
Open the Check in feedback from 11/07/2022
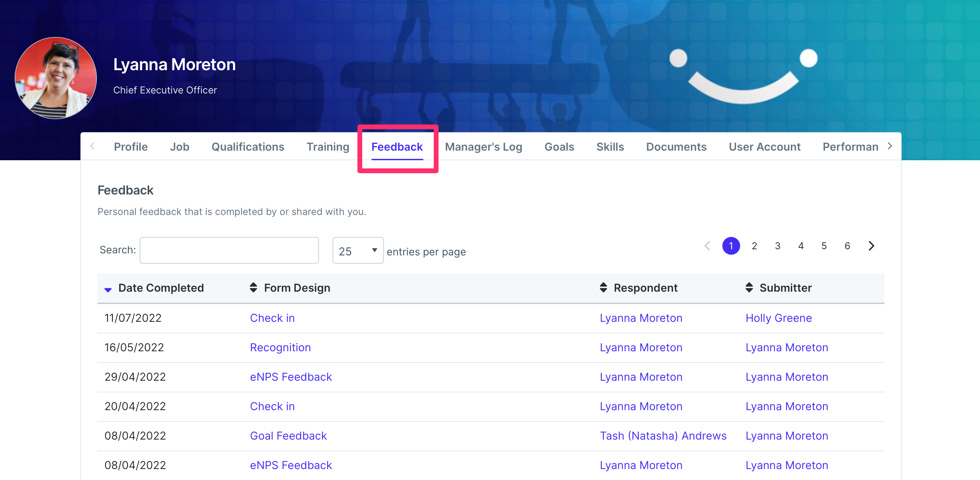tap(272, 318)
